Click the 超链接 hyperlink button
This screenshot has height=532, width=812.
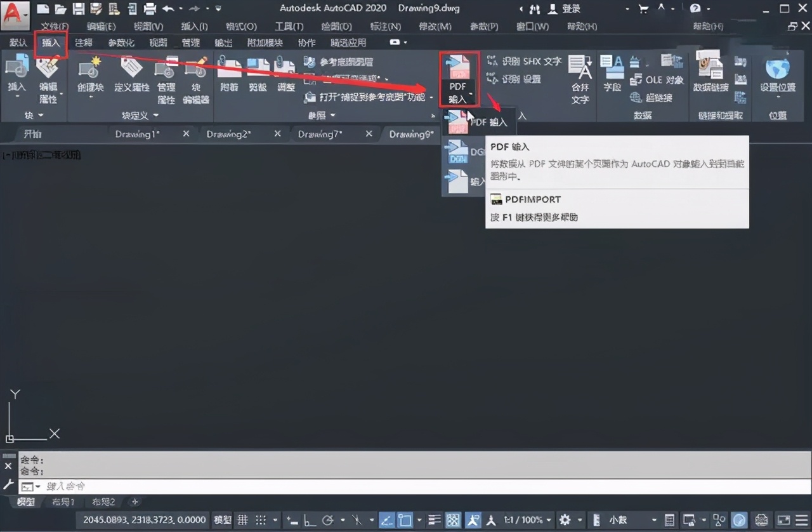click(651, 98)
